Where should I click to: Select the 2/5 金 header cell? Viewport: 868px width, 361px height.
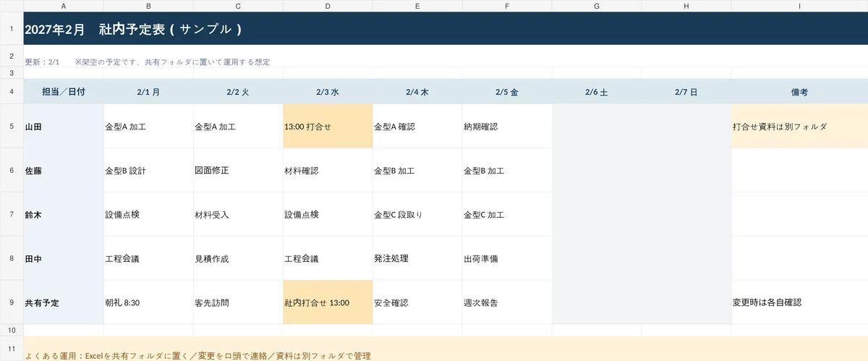click(x=508, y=92)
